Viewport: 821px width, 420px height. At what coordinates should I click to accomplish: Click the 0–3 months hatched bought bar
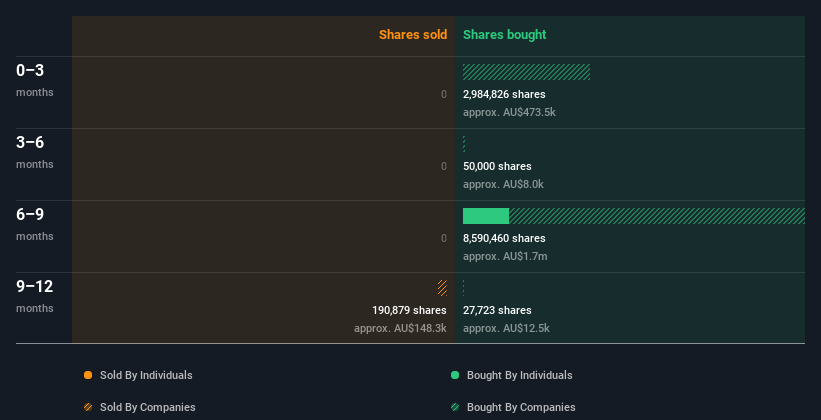(526, 72)
